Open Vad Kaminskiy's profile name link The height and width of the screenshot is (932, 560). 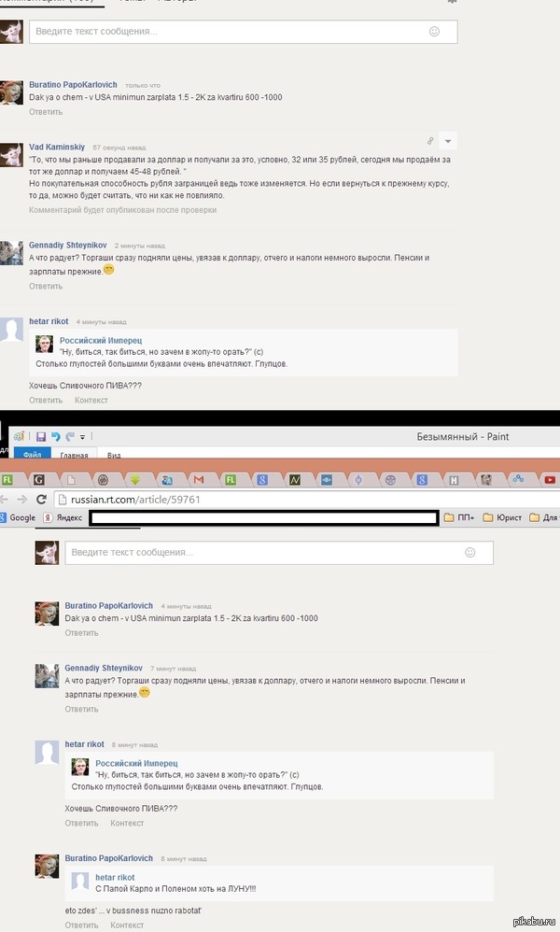click(57, 147)
